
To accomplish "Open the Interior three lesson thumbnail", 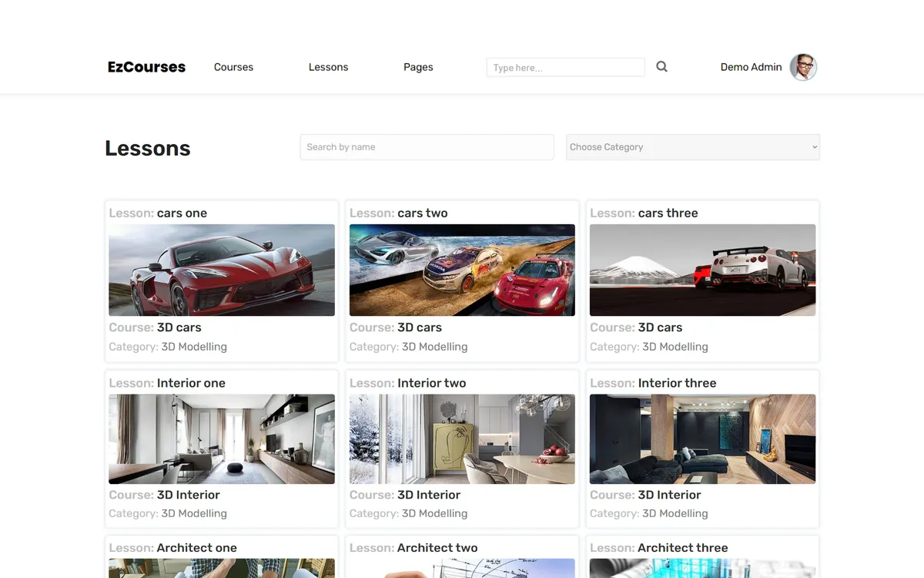I will (702, 439).
